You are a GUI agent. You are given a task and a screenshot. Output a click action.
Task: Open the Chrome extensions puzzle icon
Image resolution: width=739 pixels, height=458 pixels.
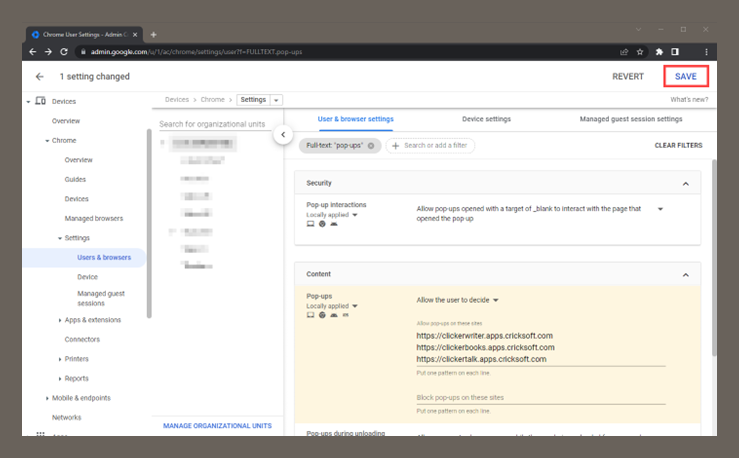pos(659,51)
